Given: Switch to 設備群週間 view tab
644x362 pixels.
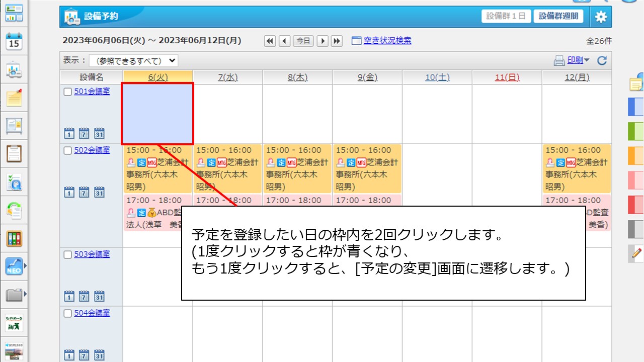Looking at the screenshot, I should pyautogui.click(x=558, y=16).
